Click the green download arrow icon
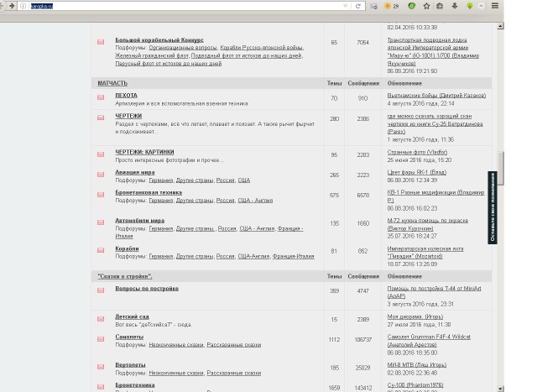Viewport: 537px width, 392px height. coord(468,6)
